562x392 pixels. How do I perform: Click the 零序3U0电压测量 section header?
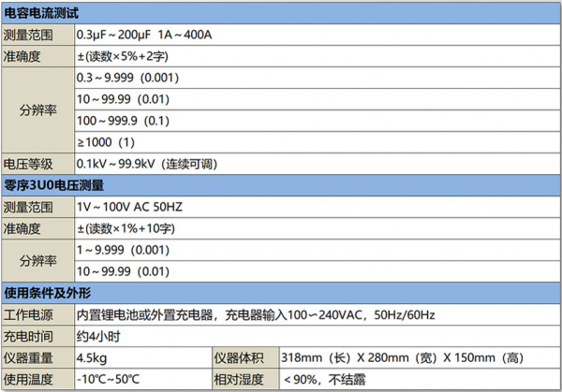54,184
